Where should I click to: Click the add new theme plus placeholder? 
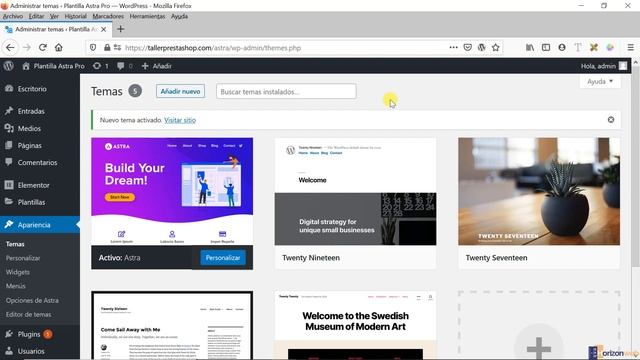pyautogui.click(x=539, y=325)
